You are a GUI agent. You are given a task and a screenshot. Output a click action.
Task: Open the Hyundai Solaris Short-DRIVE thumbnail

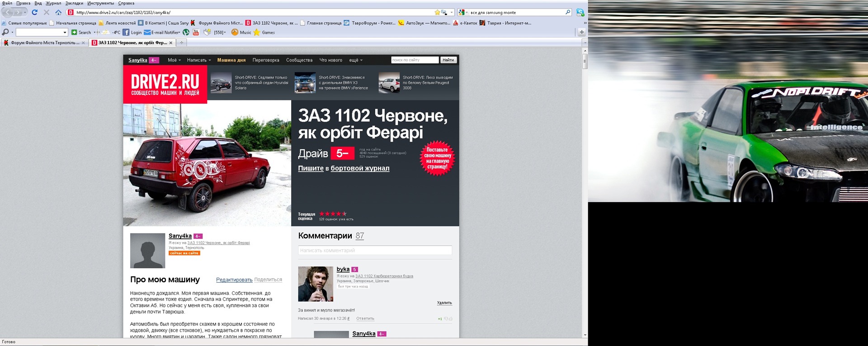coord(221,83)
